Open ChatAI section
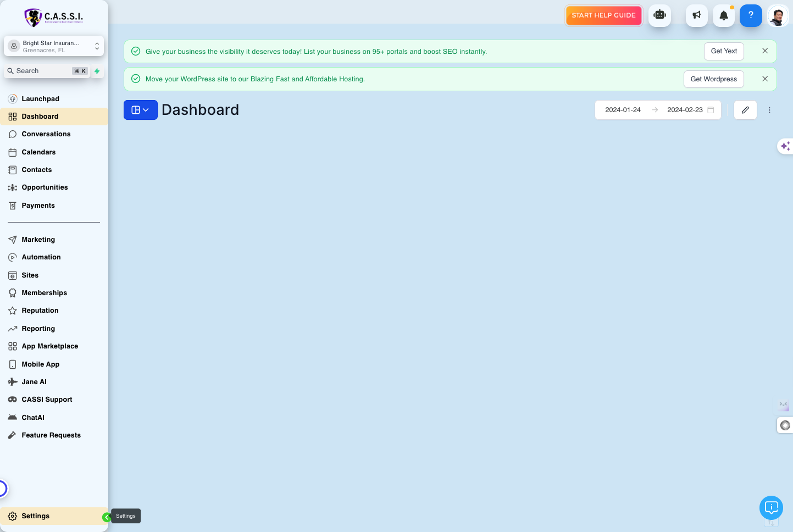 click(54, 418)
